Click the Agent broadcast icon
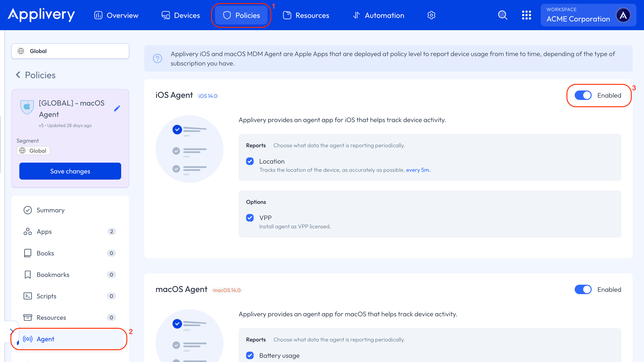Image resolution: width=644 pixels, height=362 pixels. 28,339
